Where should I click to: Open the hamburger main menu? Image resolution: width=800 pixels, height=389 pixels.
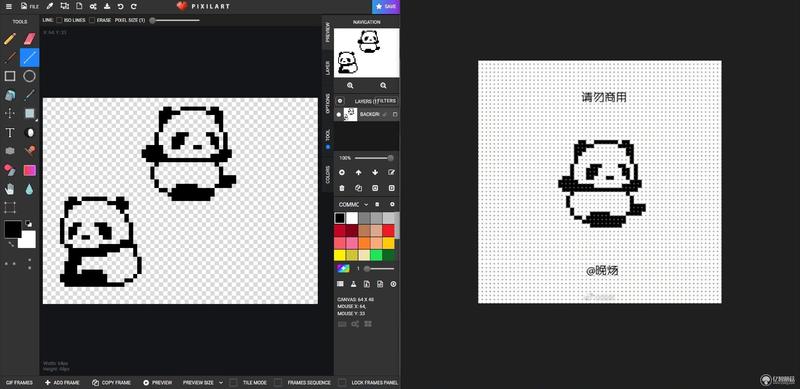click(8, 7)
